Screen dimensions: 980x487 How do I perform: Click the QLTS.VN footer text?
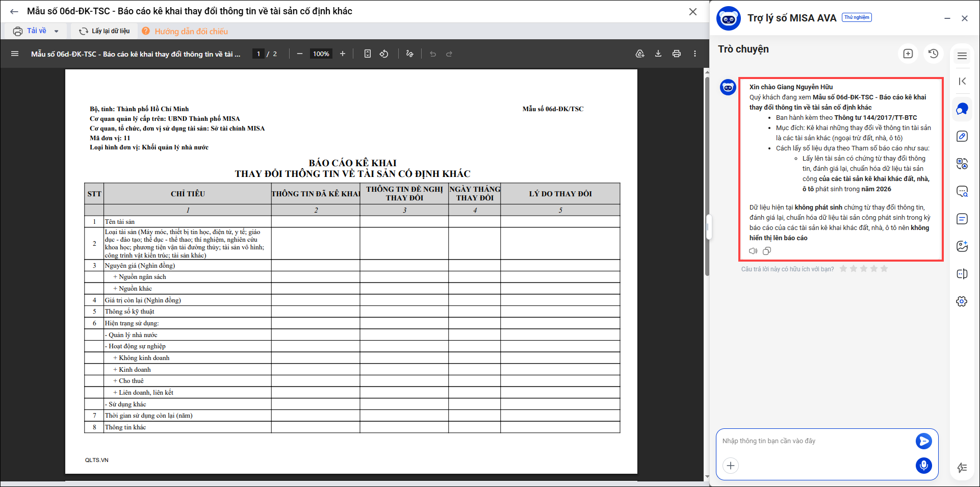[x=97, y=460]
